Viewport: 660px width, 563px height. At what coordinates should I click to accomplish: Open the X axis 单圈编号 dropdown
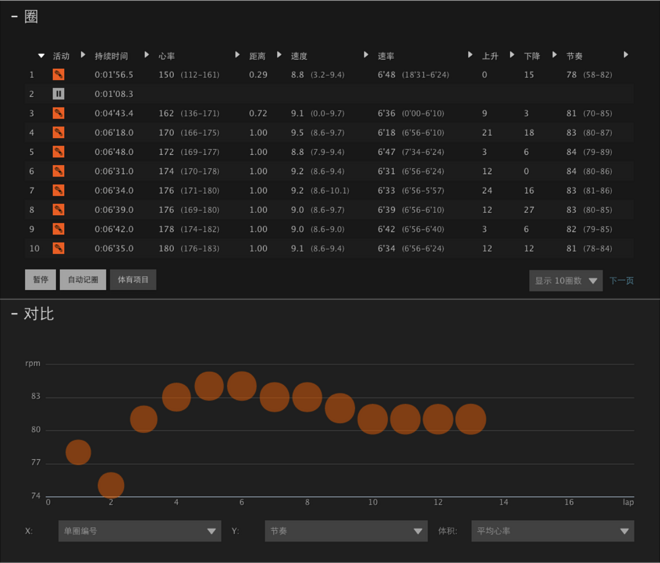tap(139, 531)
